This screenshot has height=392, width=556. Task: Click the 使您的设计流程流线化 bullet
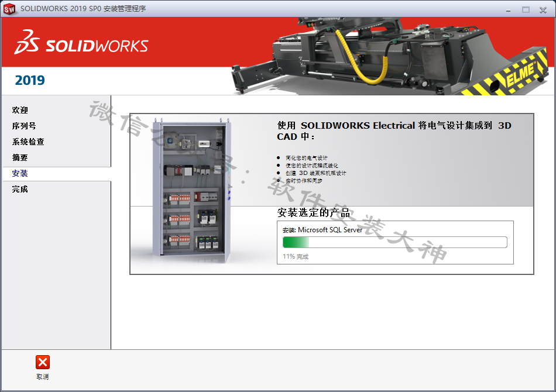[312, 166]
